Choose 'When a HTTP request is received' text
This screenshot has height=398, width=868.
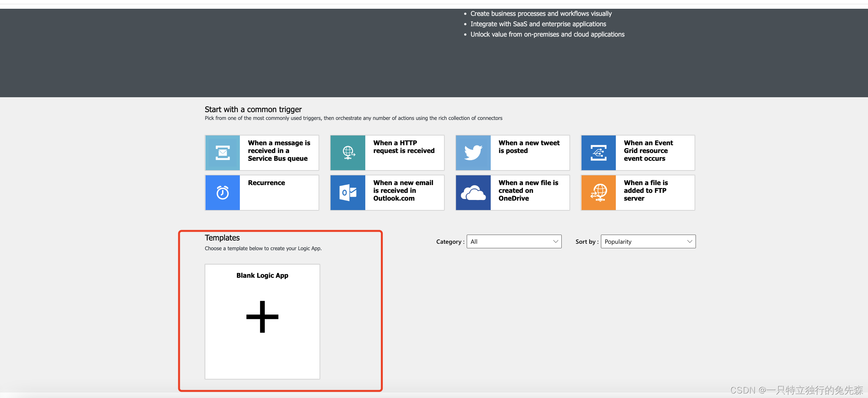(x=404, y=146)
